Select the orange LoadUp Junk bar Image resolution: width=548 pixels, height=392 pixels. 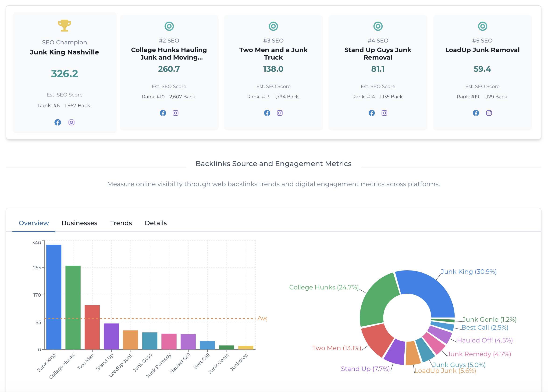(x=131, y=340)
